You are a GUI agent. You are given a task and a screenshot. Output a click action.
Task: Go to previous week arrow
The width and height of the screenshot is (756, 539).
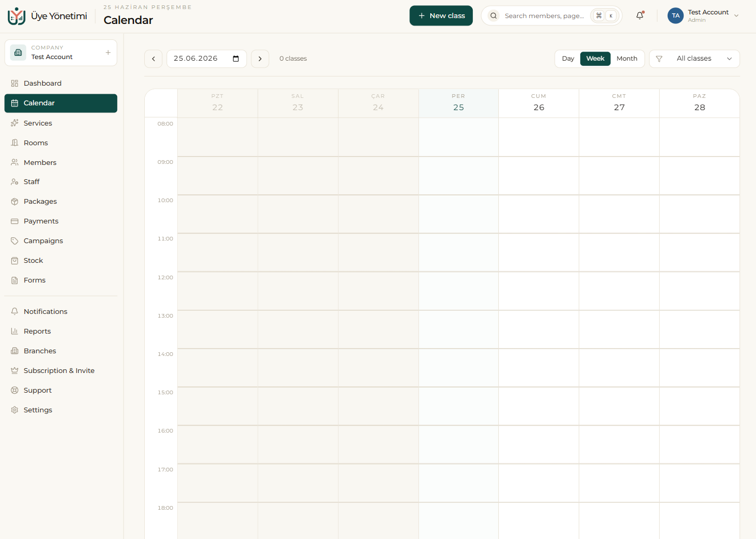tap(153, 59)
